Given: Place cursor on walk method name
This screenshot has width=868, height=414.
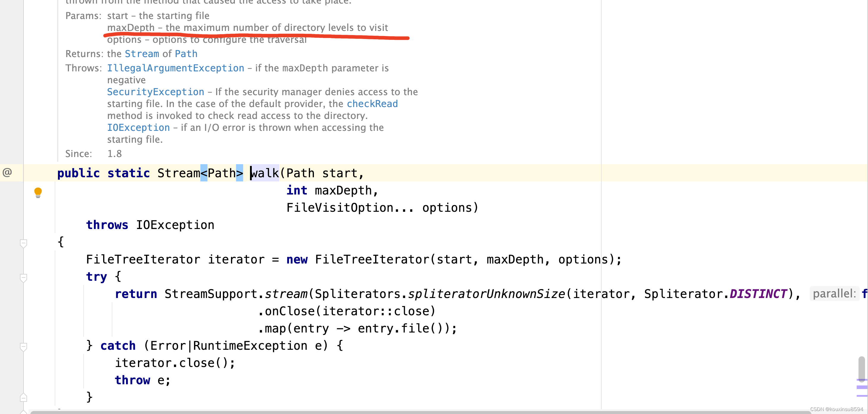Looking at the screenshot, I should point(265,173).
